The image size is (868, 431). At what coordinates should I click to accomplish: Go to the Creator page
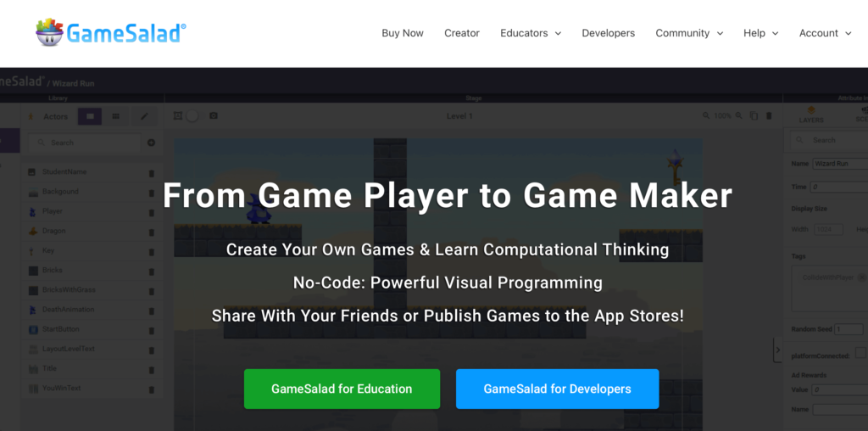pyautogui.click(x=462, y=33)
